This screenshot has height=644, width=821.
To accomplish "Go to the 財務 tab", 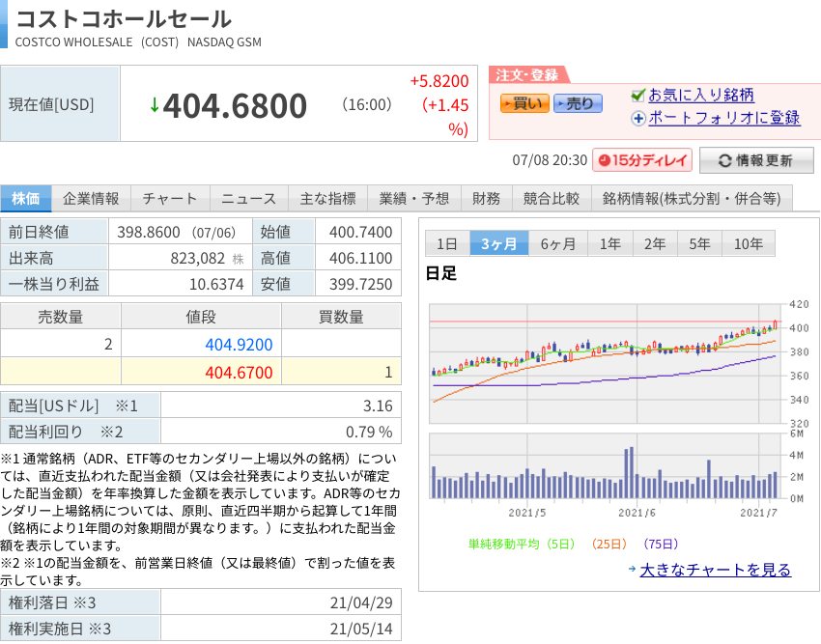I will click(x=487, y=199).
